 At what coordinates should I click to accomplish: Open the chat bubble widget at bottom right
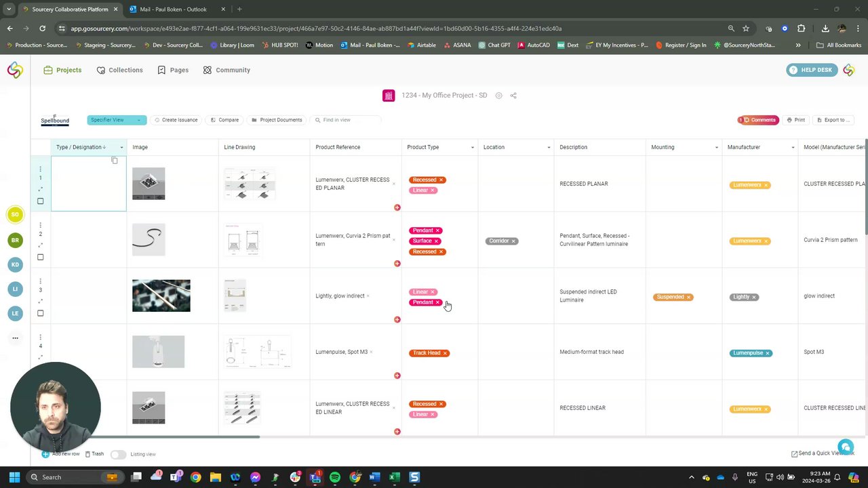click(x=845, y=447)
